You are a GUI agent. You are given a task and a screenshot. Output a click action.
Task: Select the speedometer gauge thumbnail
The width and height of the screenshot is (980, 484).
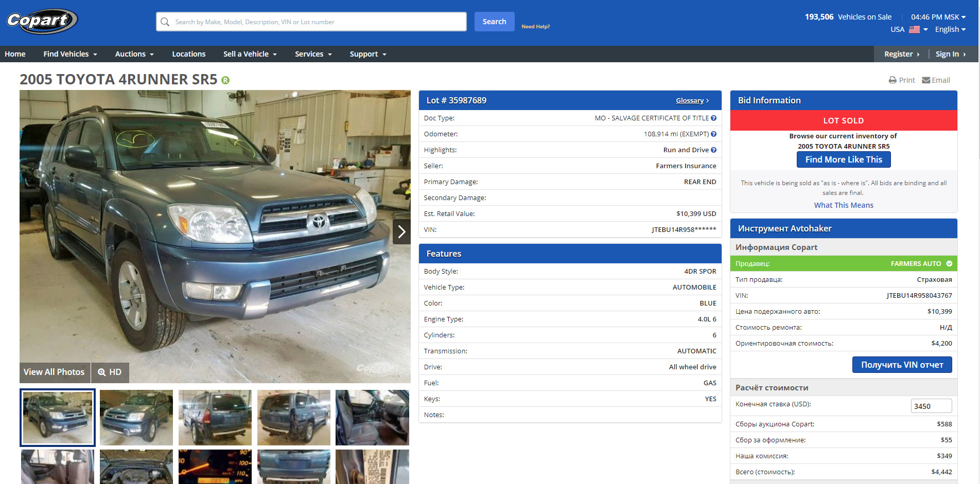(x=215, y=467)
